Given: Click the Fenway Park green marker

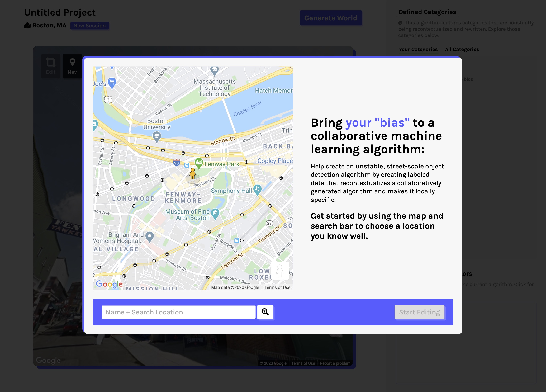Looking at the screenshot, I should 199,163.
